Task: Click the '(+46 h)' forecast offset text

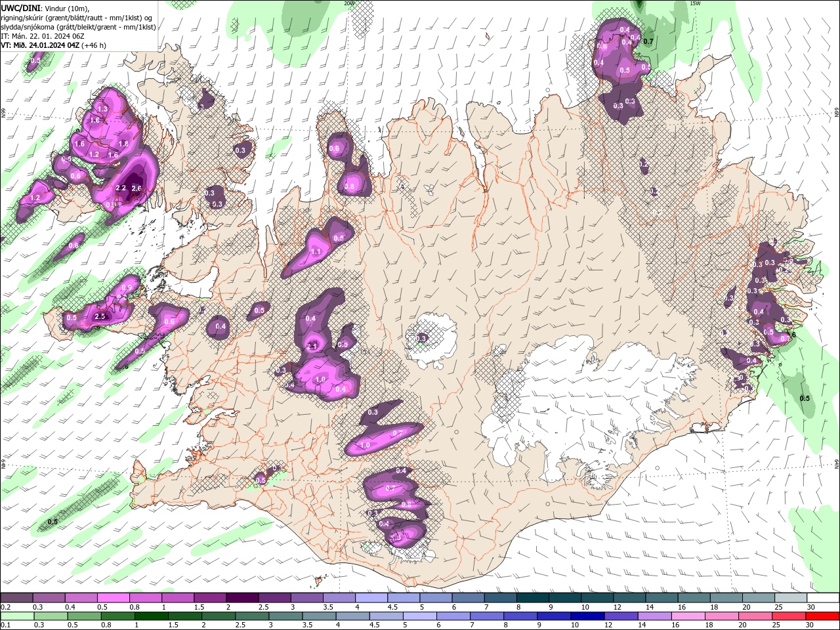Action: pyautogui.click(x=95, y=45)
